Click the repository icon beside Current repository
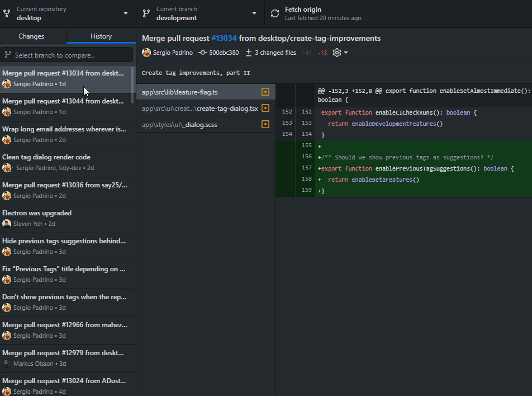The image size is (532, 396). 7,13
